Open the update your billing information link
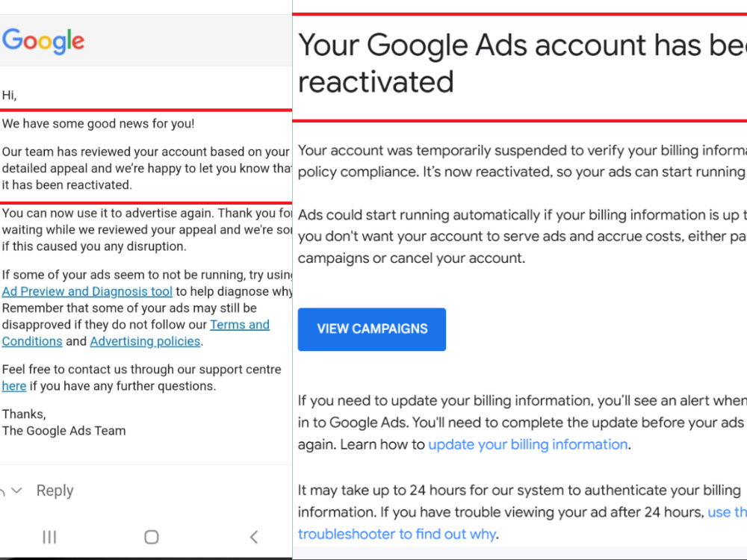Viewport: 747px width, 560px height. (528, 444)
